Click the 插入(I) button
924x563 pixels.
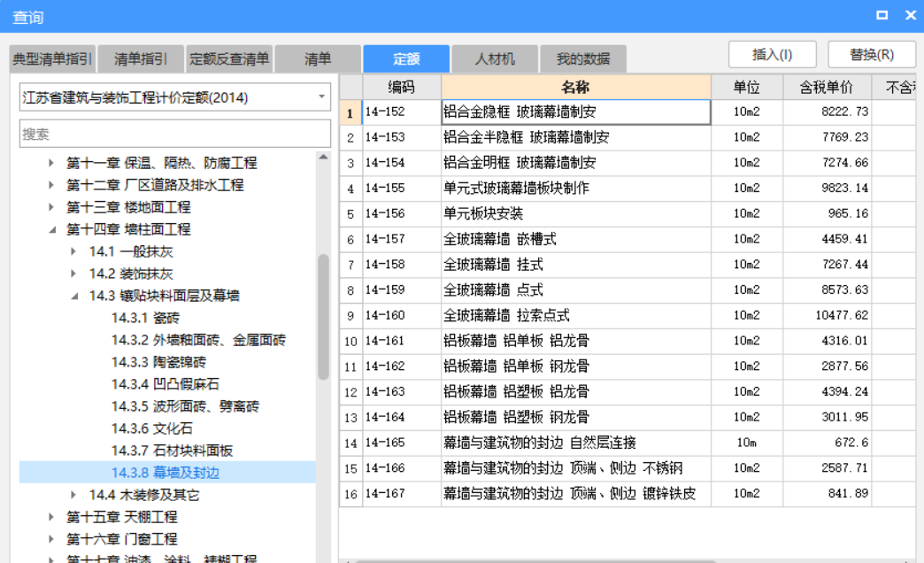pos(772,55)
